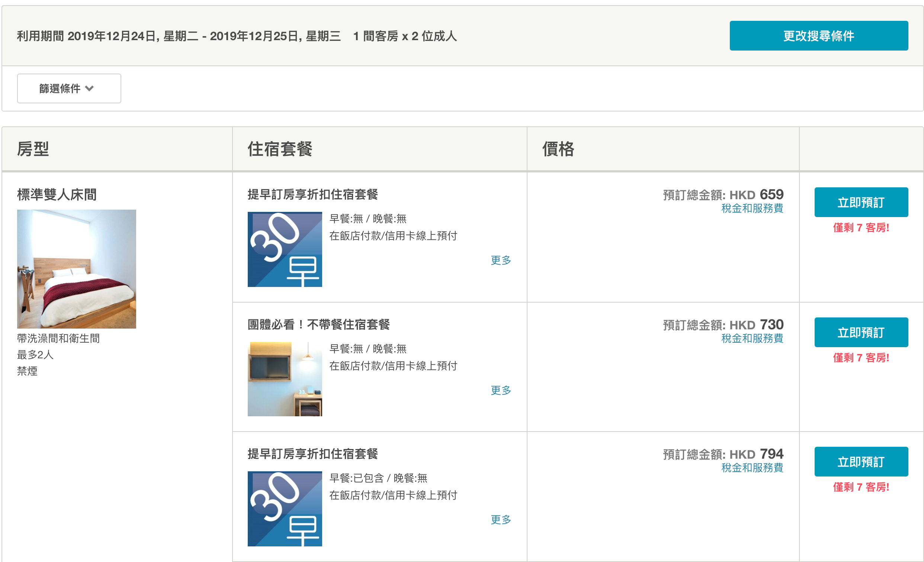Expand 更多 for the 團體必看 plan
Image resolution: width=924 pixels, height=562 pixels.
pos(501,390)
